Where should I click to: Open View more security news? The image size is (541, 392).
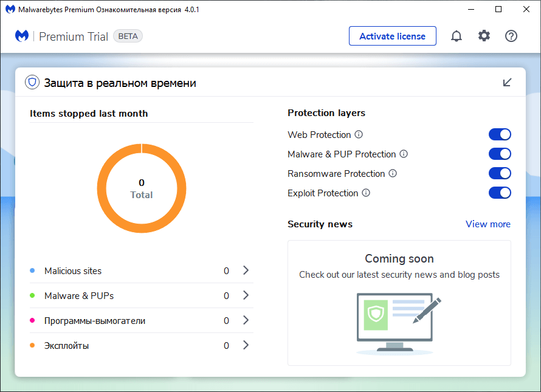[488, 224]
